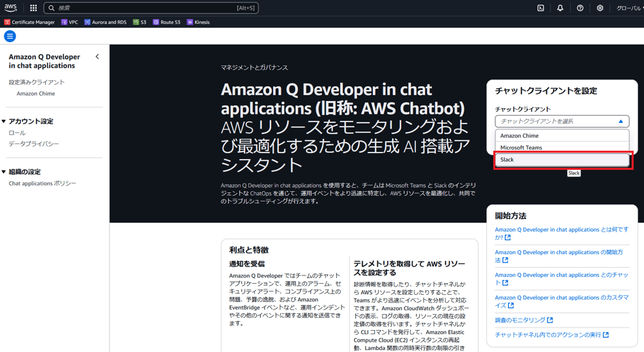Toggle the blue hamburger navigation button

[x=10, y=36]
